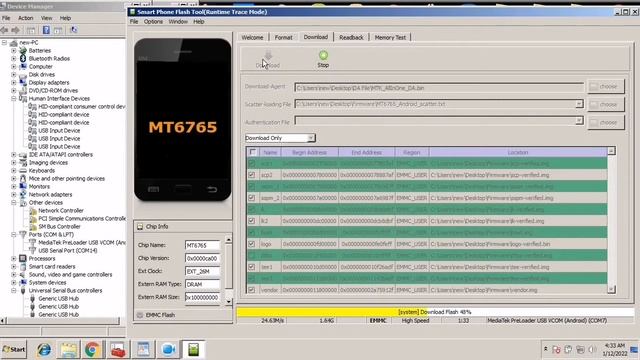Screen dimensions: 640x360
Task: Click the Monitors device icon
Action: click(x=23, y=187)
